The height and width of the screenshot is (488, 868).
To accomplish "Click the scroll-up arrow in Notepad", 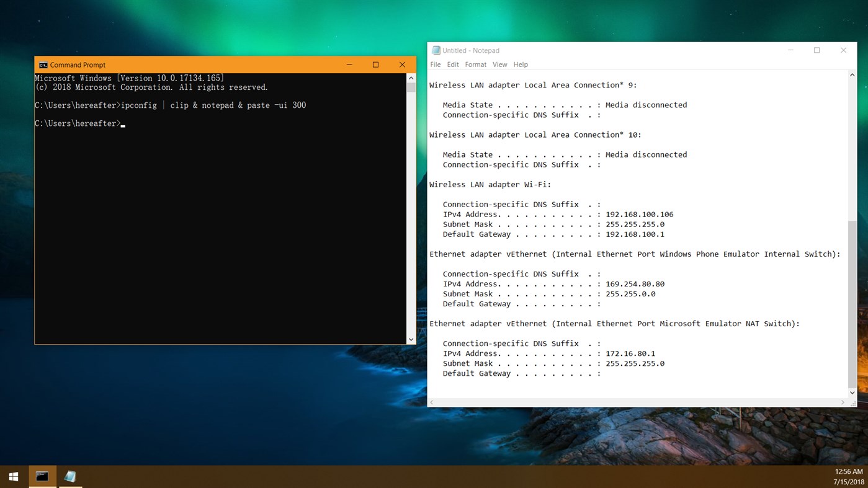I will tap(852, 74).
